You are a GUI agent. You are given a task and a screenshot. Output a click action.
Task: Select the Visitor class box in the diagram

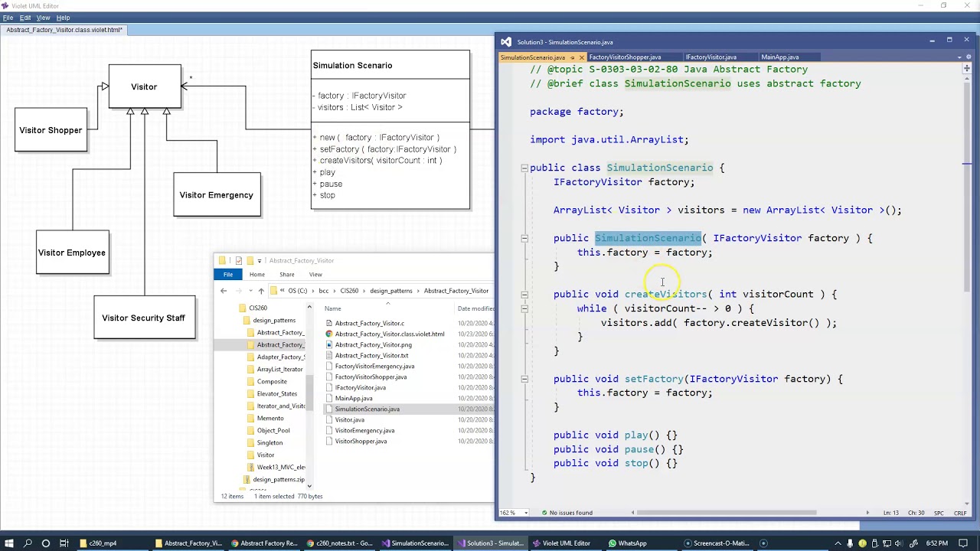click(x=145, y=86)
